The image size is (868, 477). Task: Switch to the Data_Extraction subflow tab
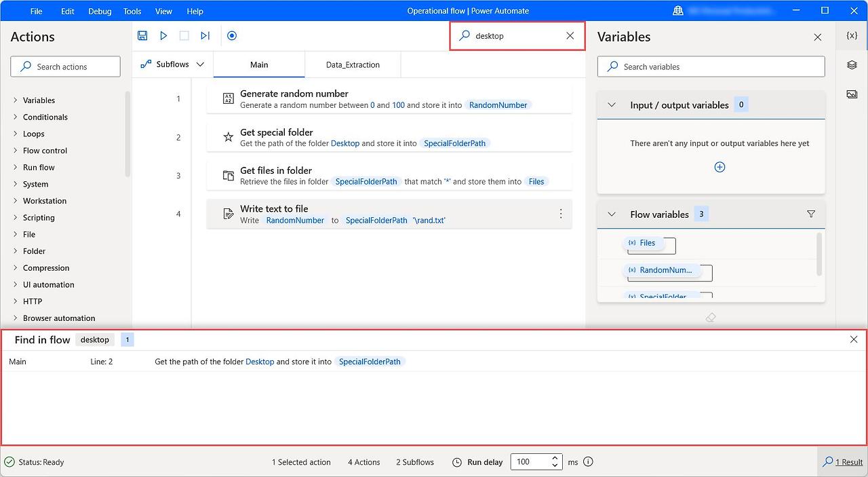click(353, 64)
